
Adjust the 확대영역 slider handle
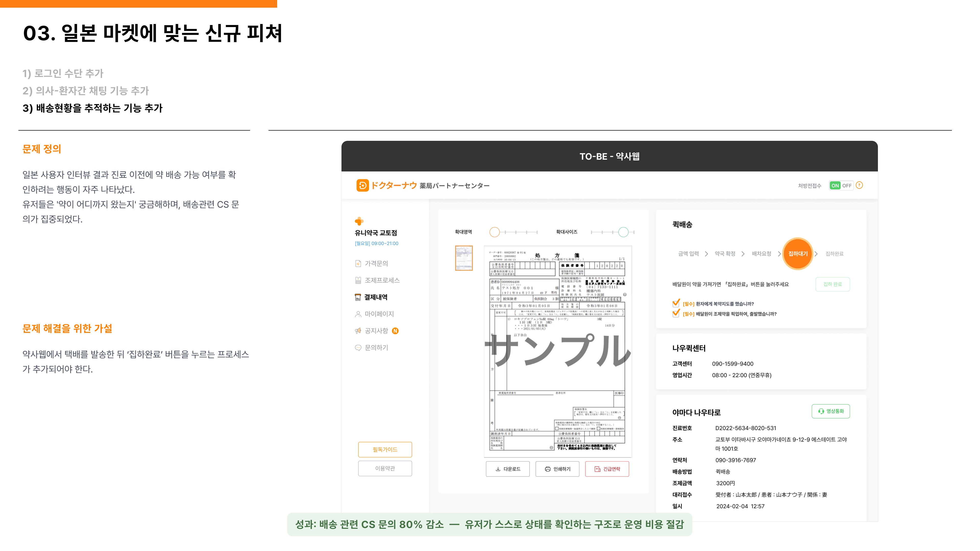pos(495,232)
